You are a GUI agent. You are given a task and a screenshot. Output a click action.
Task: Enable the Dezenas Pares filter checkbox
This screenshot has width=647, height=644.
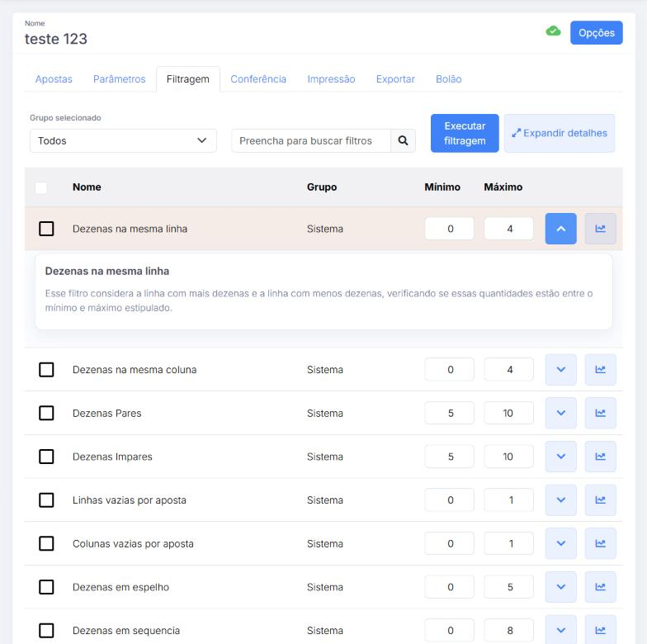46,413
